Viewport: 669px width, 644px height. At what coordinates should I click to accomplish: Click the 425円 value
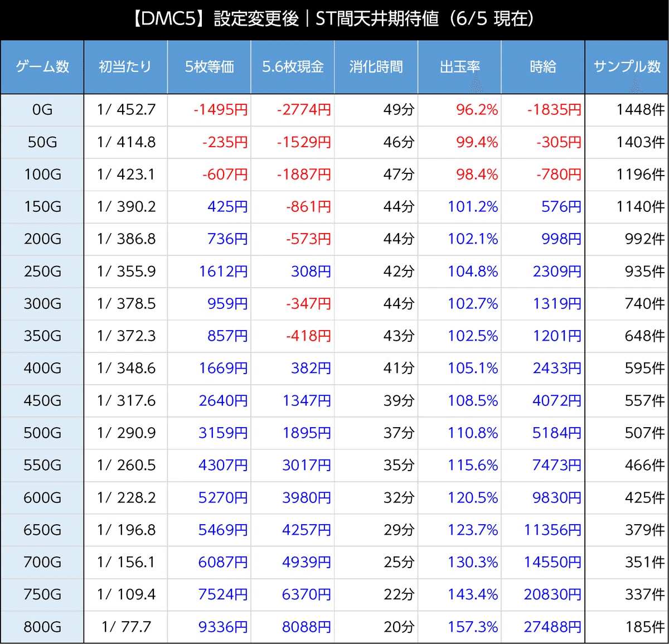pos(227,207)
